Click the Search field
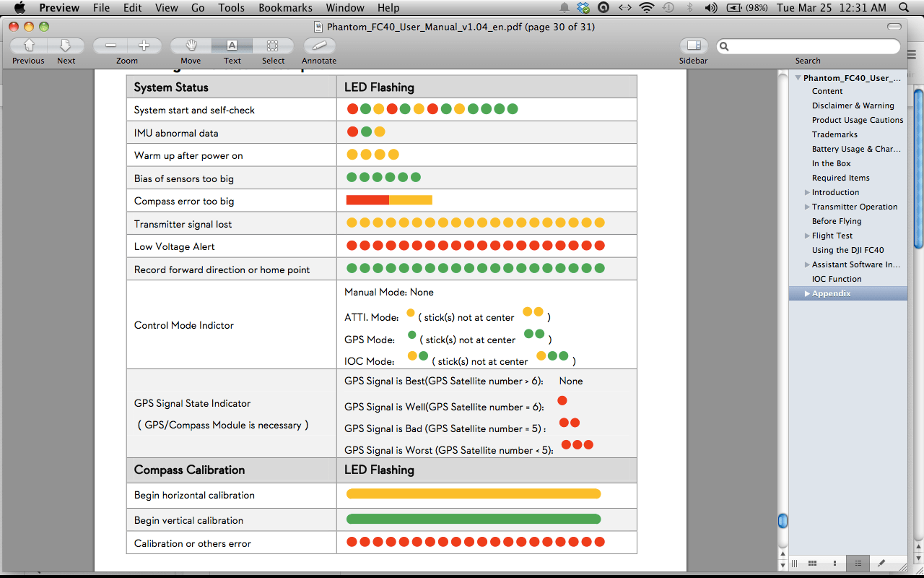This screenshot has width=924, height=578. click(x=808, y=46)
